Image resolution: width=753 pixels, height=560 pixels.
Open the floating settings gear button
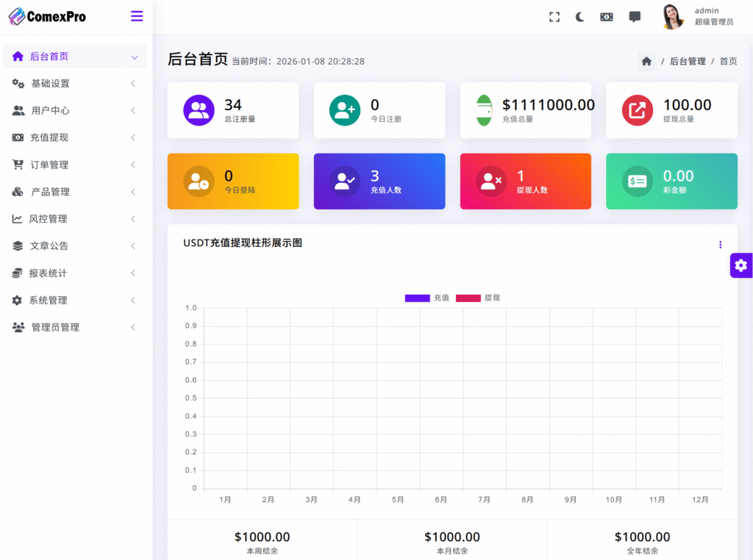coord(740,265)
